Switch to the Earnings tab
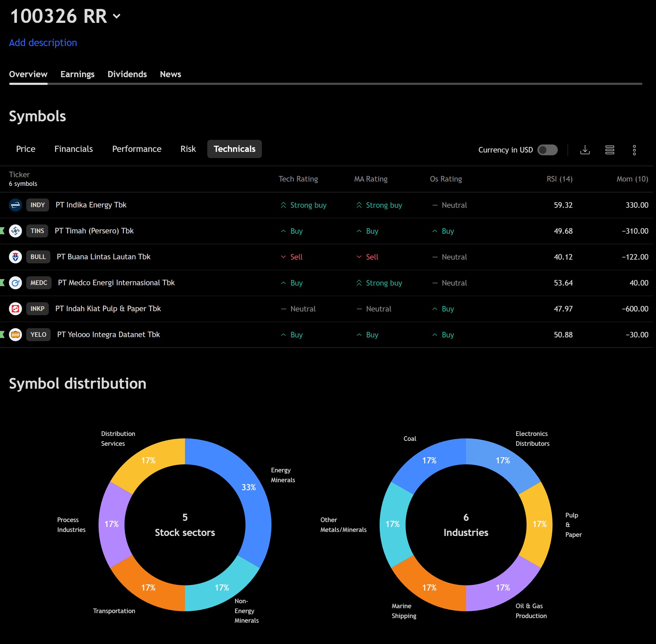 77,74
